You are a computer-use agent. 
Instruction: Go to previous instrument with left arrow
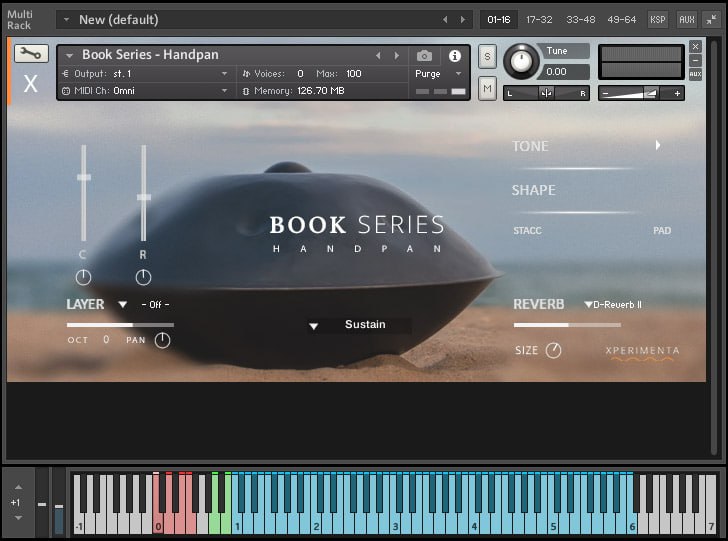coord(378,56)
